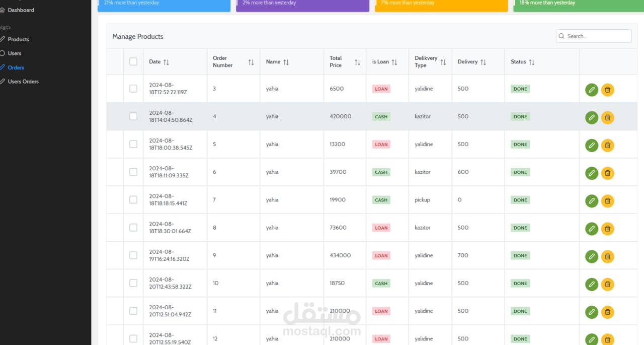Screen dimensions: 644x345
Task: Check the box for order number 11
Action: coord(133,311)
